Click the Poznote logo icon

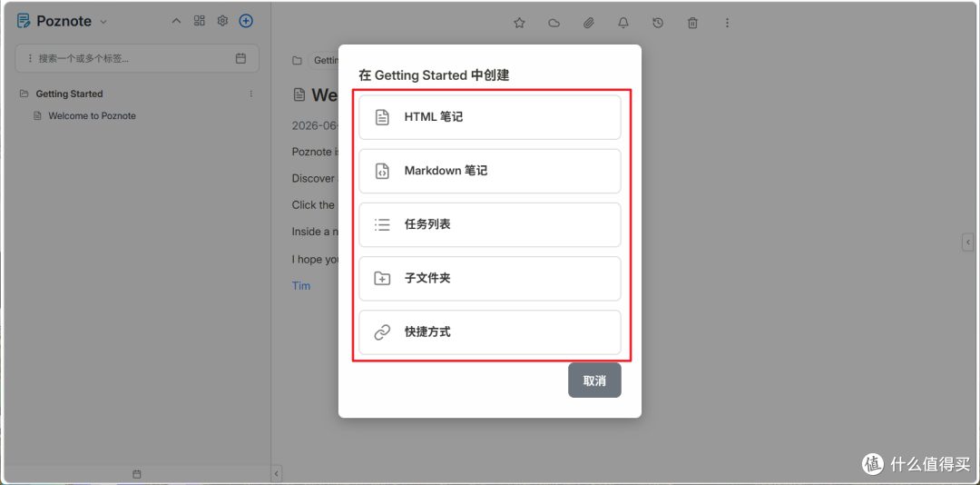pyautogui.click(x=24, y=21)
